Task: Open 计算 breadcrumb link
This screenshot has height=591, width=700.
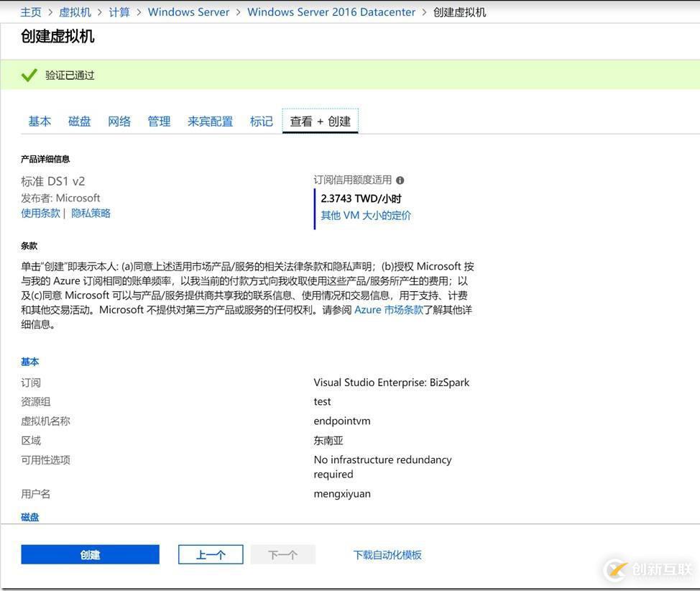Action: [x=119, y=12]
